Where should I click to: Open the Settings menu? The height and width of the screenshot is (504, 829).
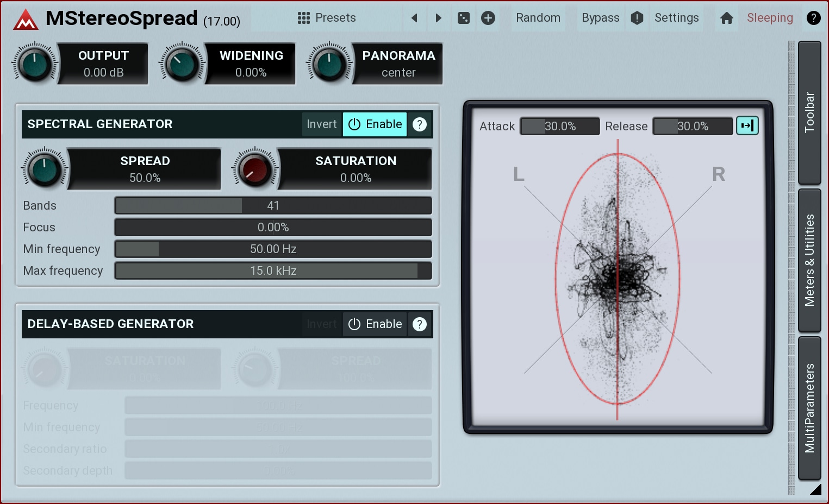[x=676, y=18]
